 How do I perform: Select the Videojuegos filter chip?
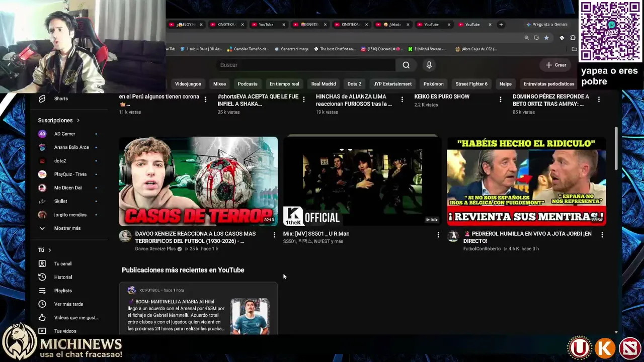point(188,84)
